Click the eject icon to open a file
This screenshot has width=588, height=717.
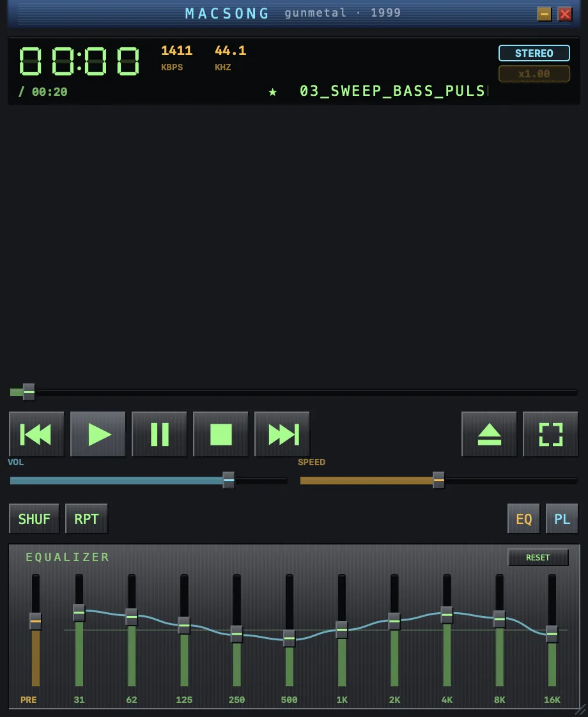click(x=489, y=434)
